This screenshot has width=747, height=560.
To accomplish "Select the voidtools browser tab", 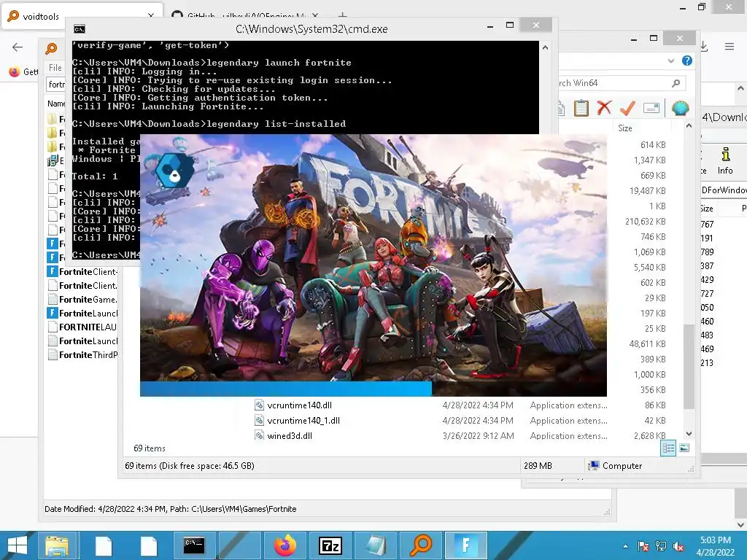I will [82, 16].
